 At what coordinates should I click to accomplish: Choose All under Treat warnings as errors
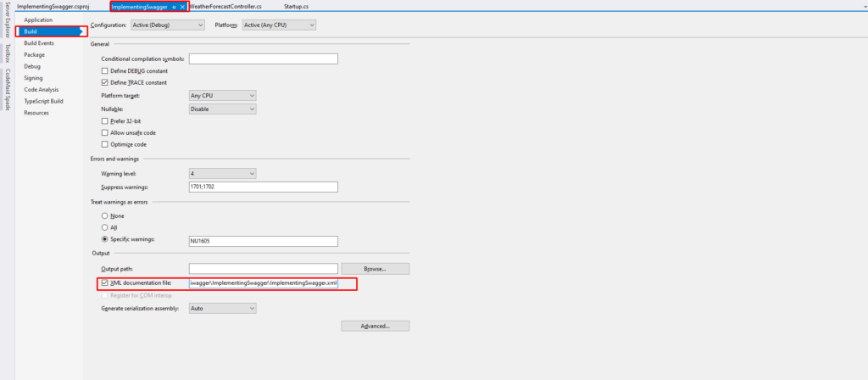tap(105, 227)
